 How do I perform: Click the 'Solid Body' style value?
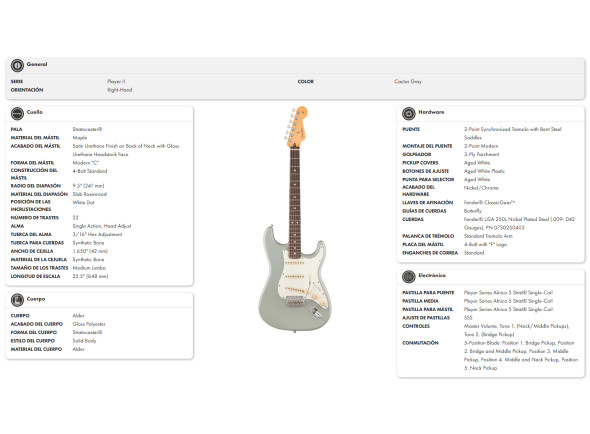coord(84,341)
